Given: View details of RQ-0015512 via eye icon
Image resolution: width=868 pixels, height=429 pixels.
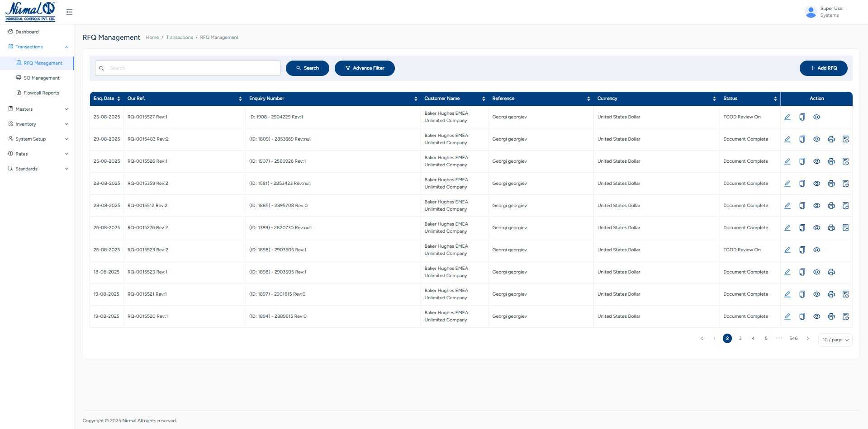Looking at the screenshot, I should (x=817, y=205).
